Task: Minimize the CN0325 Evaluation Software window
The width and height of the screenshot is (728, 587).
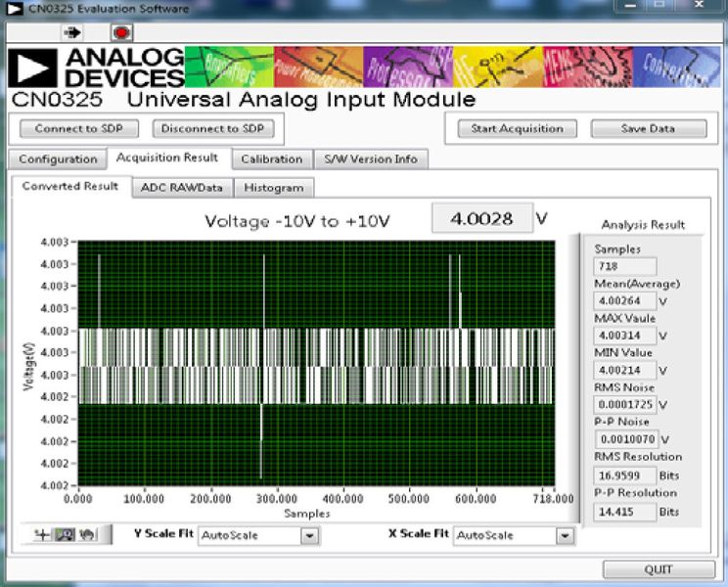Action: [630, 5]
